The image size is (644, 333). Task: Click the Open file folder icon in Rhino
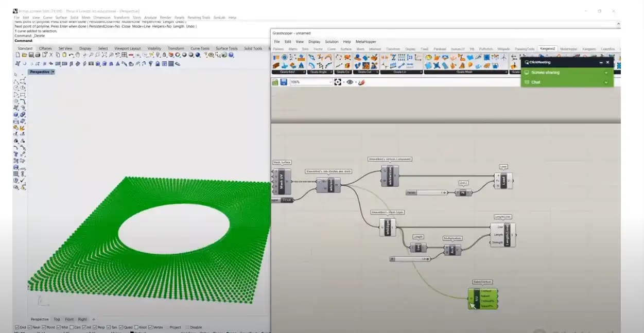[x=24, y=55]
